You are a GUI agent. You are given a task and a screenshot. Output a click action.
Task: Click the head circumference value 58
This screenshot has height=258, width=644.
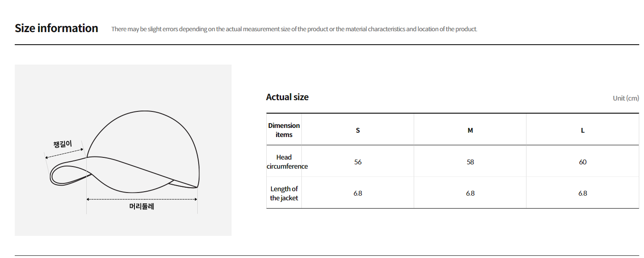470,162
